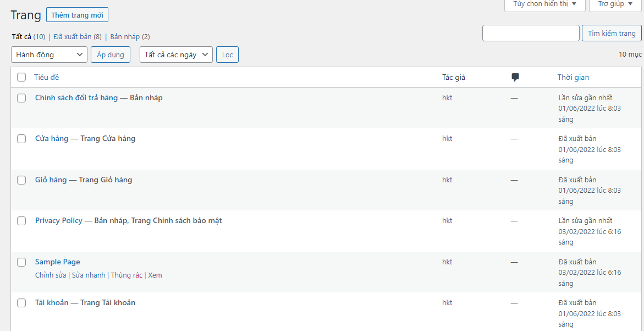Switch to the Bản nháp filter

point(125,37)
